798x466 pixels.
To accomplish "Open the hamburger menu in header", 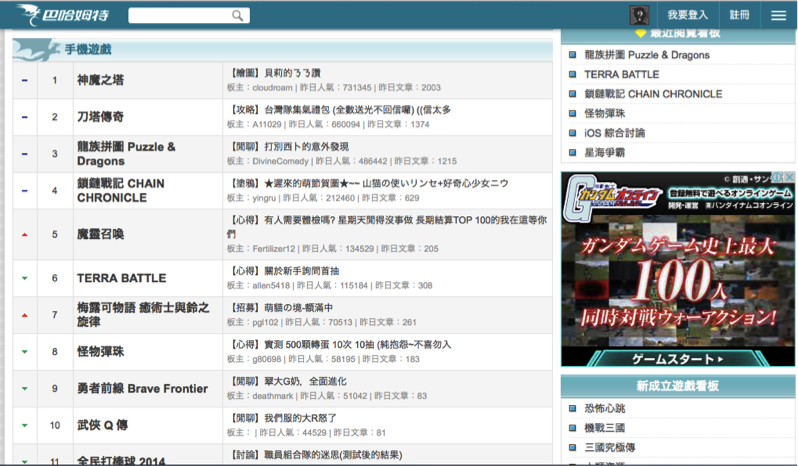I will (x=779, y=16).
